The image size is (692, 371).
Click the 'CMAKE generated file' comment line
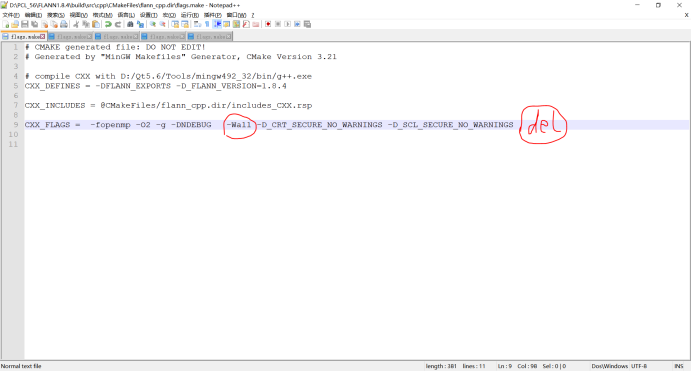(115, 47)
